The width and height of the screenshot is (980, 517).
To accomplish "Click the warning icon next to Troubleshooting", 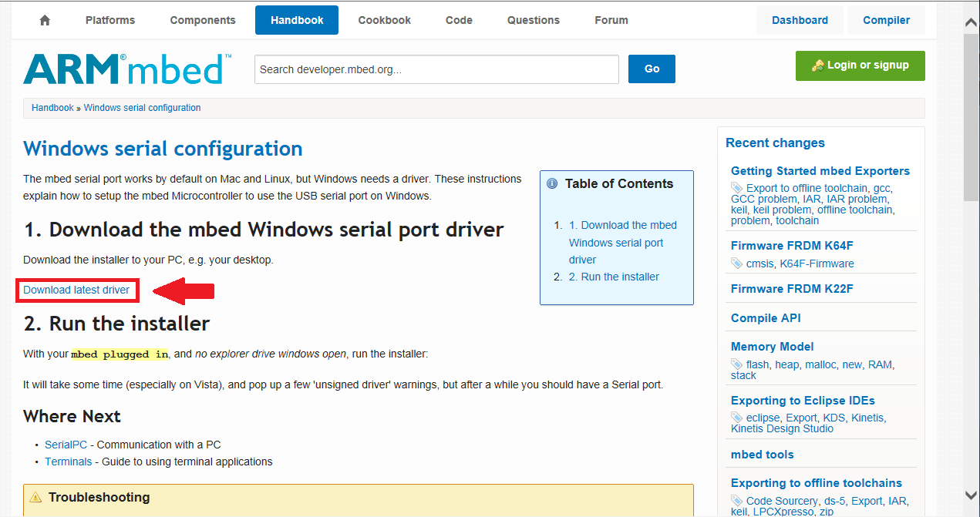I will [x=36, y=498].
